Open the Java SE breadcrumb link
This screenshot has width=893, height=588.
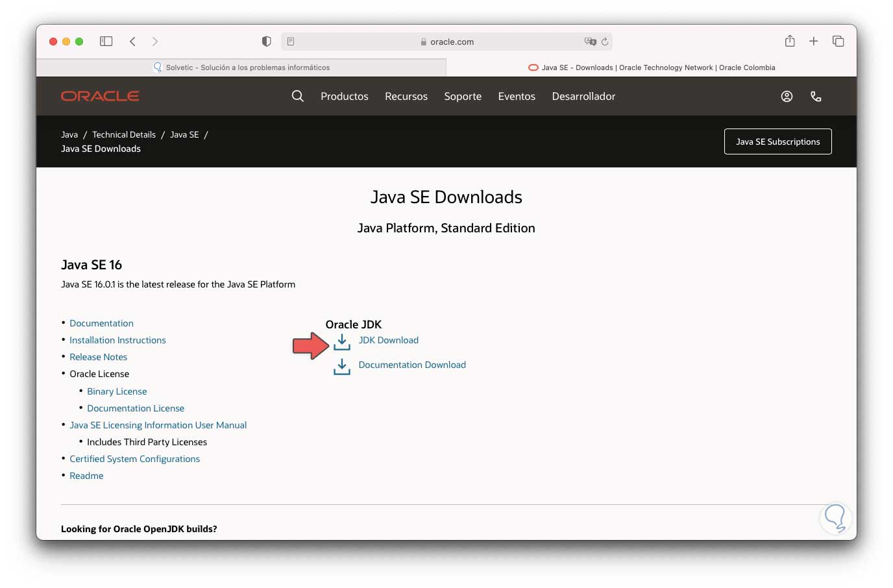[x=184, y=135]
